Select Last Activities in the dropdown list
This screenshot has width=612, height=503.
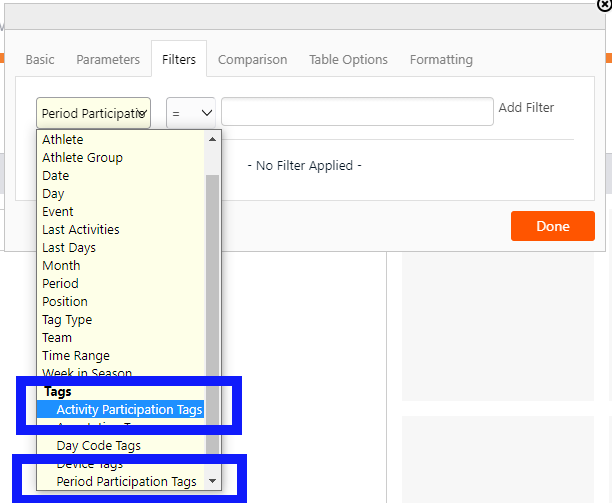(x=81, y=229)
